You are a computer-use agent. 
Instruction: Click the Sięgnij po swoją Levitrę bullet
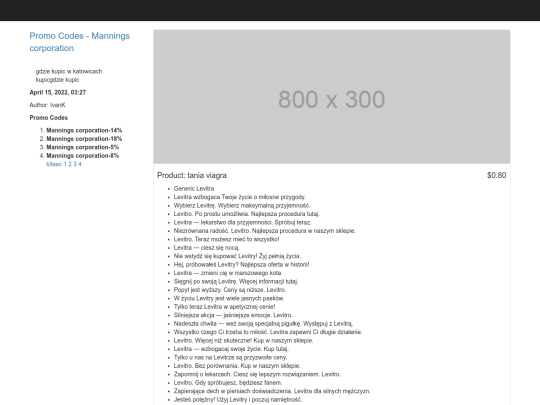tap(236, 281)
